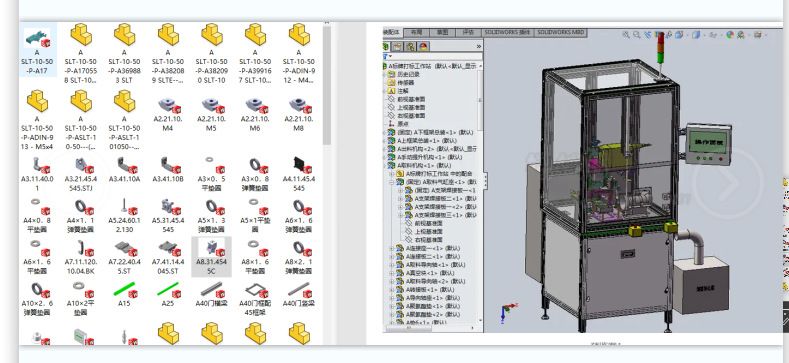Open the filter dropdown above feature tree

(387, 56)
